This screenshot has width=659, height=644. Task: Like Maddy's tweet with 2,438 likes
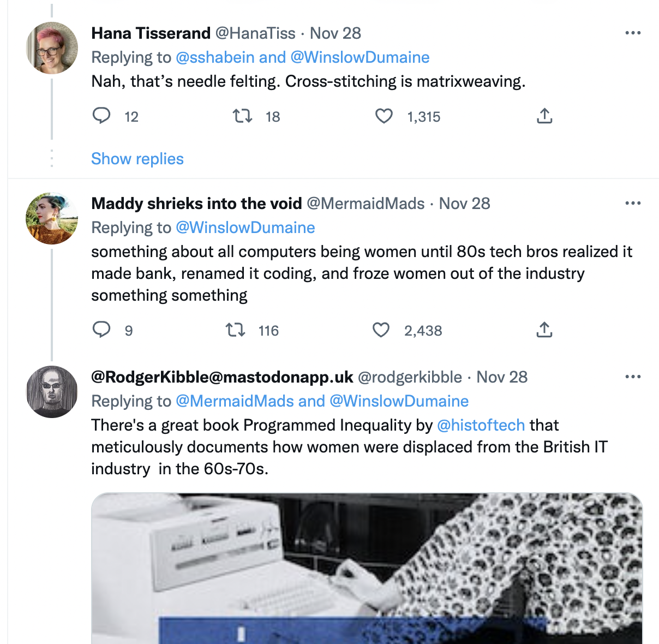click(381, 330)
